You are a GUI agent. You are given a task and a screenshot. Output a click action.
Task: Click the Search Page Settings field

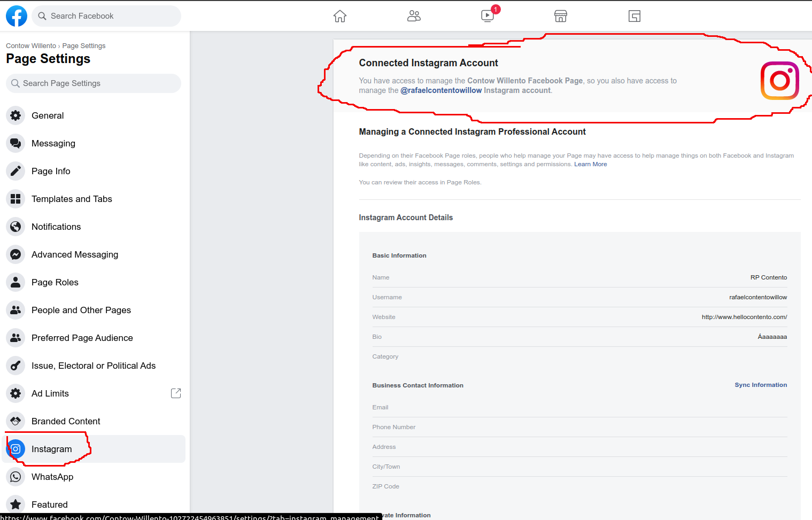pyautogui.click(x=94, y=83)
